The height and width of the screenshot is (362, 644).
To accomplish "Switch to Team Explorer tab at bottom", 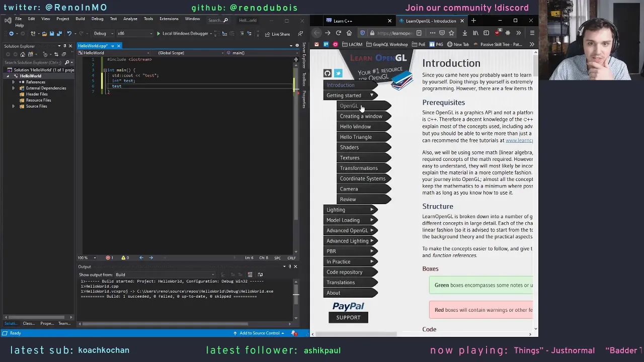I will point(64,324).
